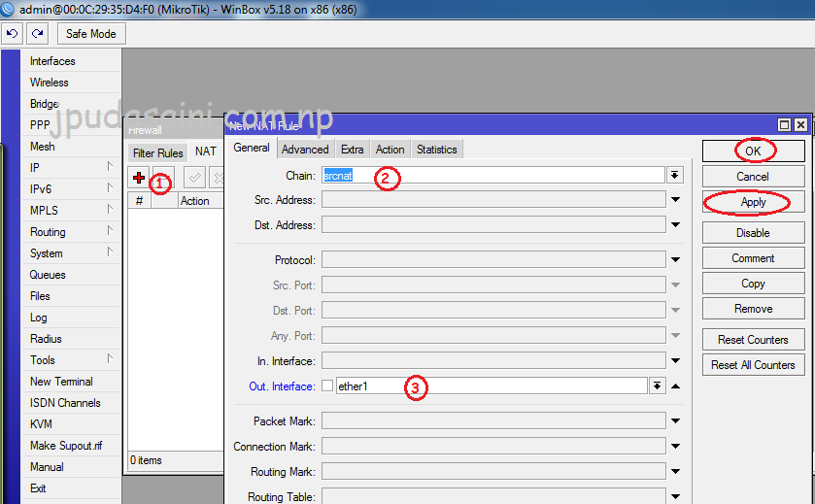The width and height of the screenshot is (815, 504).
Task: Click the OK button
Action: coord(753,151)
